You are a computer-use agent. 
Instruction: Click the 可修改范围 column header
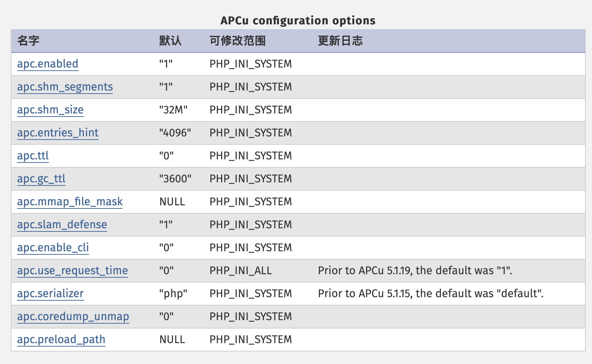(x=237, y=41)
